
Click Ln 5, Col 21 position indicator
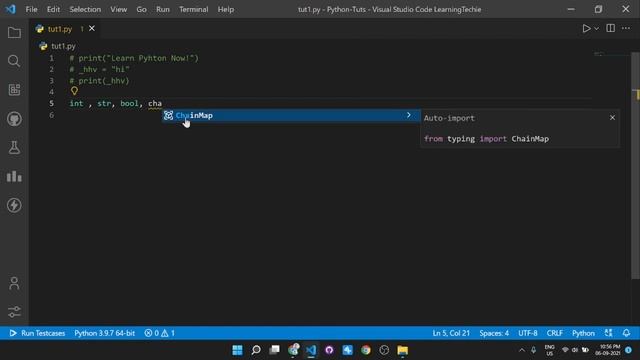pyautogui.click(x=451, y=333)
